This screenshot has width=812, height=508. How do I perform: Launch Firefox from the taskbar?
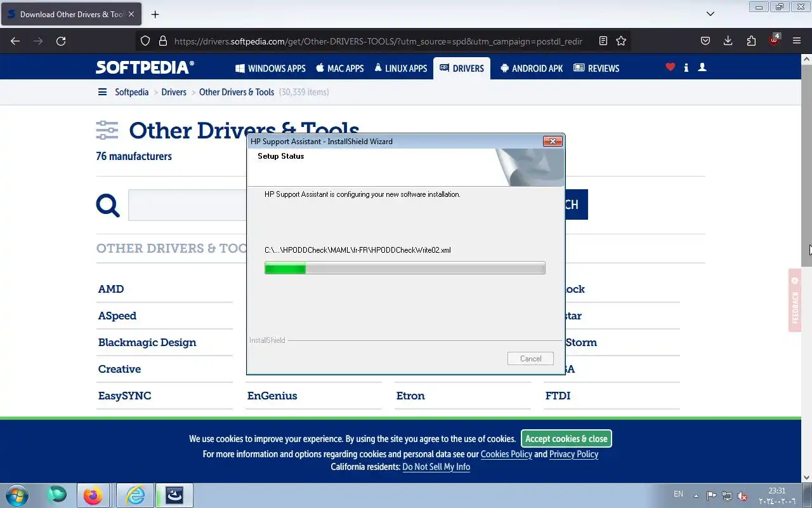coord(93,495)
